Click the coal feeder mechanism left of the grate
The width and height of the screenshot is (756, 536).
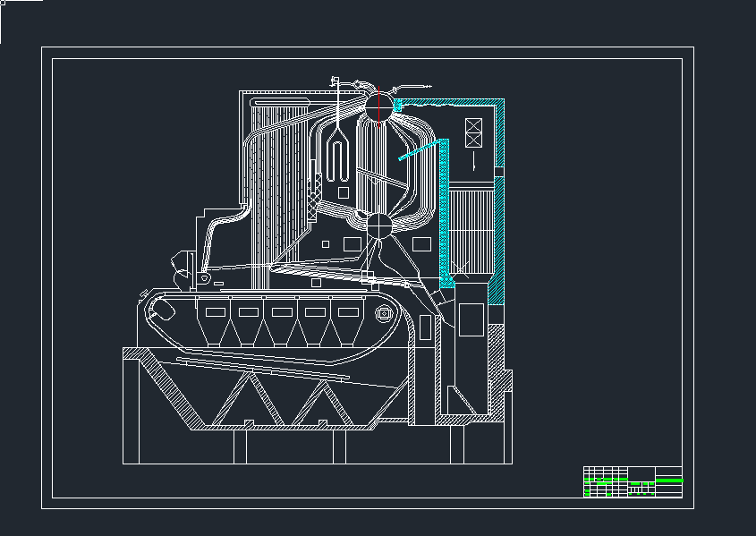pyautogui.click(x=183, y=270)
